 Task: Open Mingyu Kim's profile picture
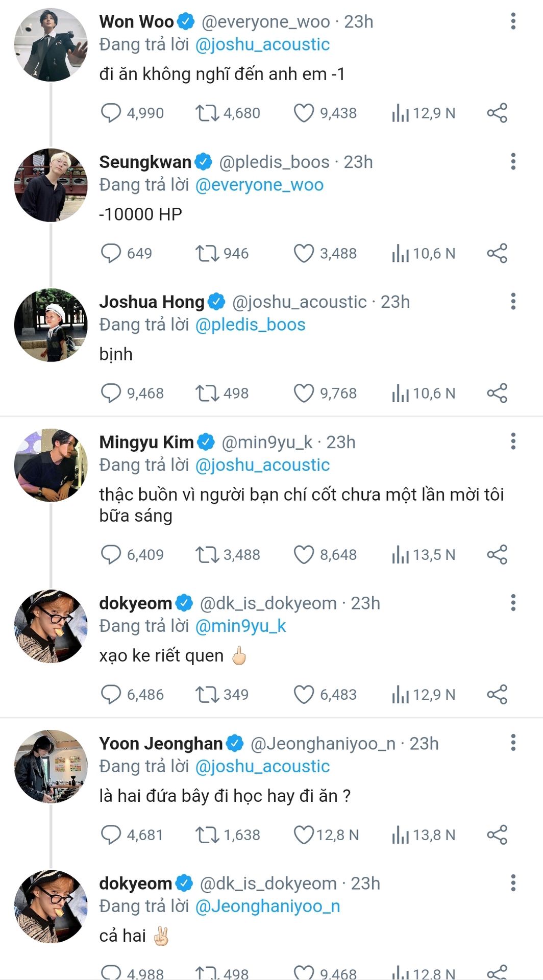(51, 465)
